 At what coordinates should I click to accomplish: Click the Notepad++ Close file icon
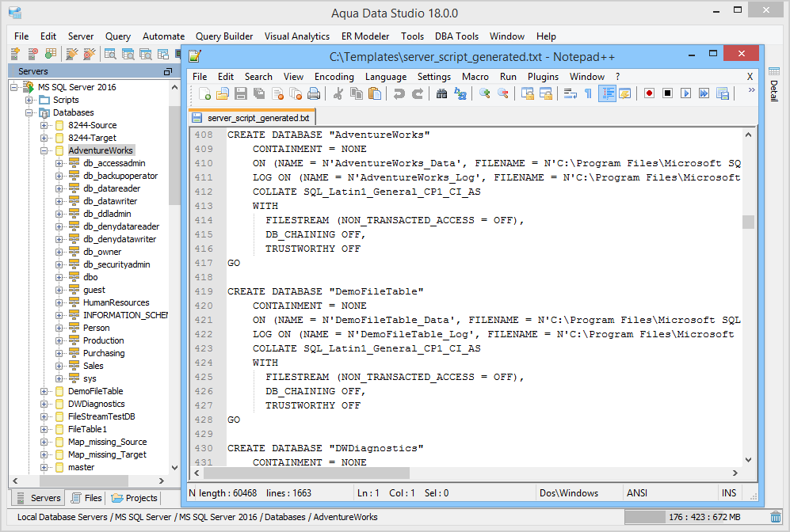tap(277, 93)
